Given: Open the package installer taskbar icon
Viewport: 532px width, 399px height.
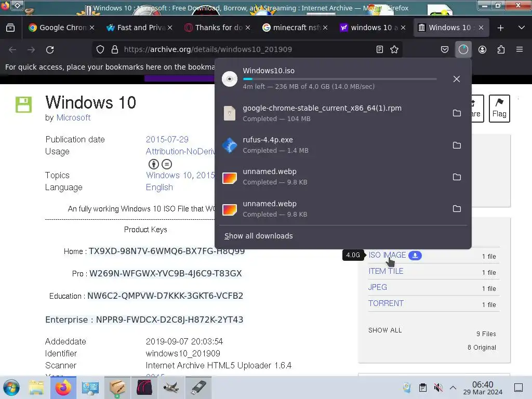Looking at the screenshot, I should (x=117, y=388).
